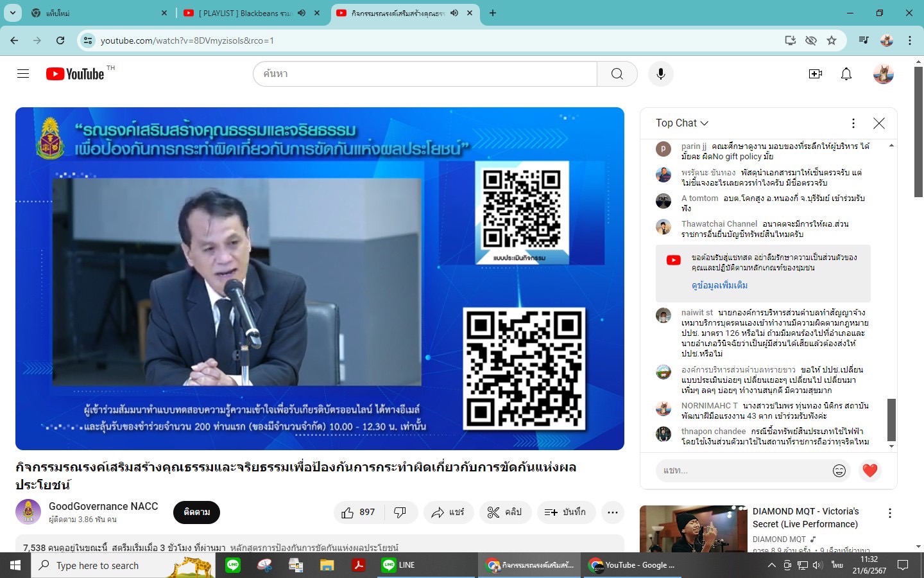Open the Chrome profile avatar
924x578 pixels.
(x=887, y=40)
